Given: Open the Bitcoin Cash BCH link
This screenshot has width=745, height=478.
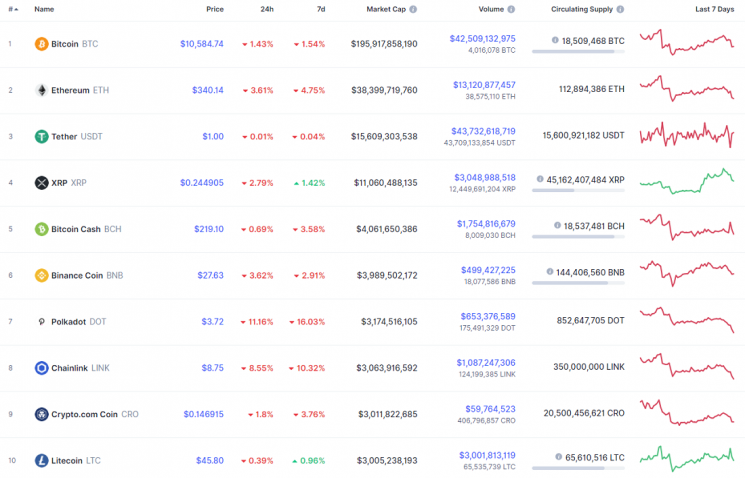Looking at the screenshot, I should 86,229.
